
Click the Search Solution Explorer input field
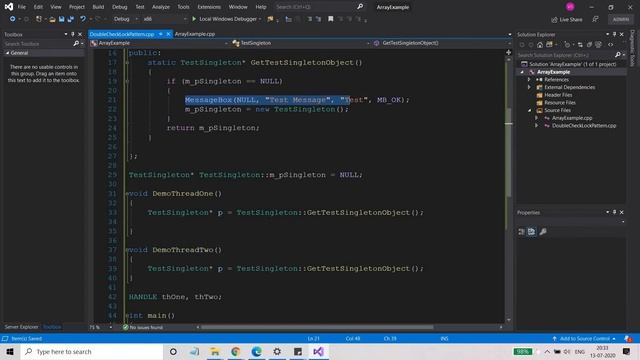565,55
